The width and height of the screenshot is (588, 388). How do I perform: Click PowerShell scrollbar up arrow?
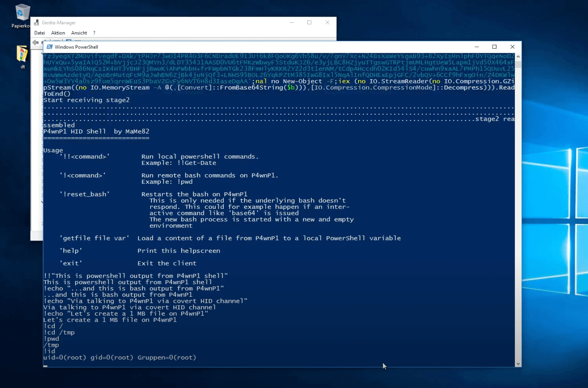pyautogui.click(x=518, y=57)
